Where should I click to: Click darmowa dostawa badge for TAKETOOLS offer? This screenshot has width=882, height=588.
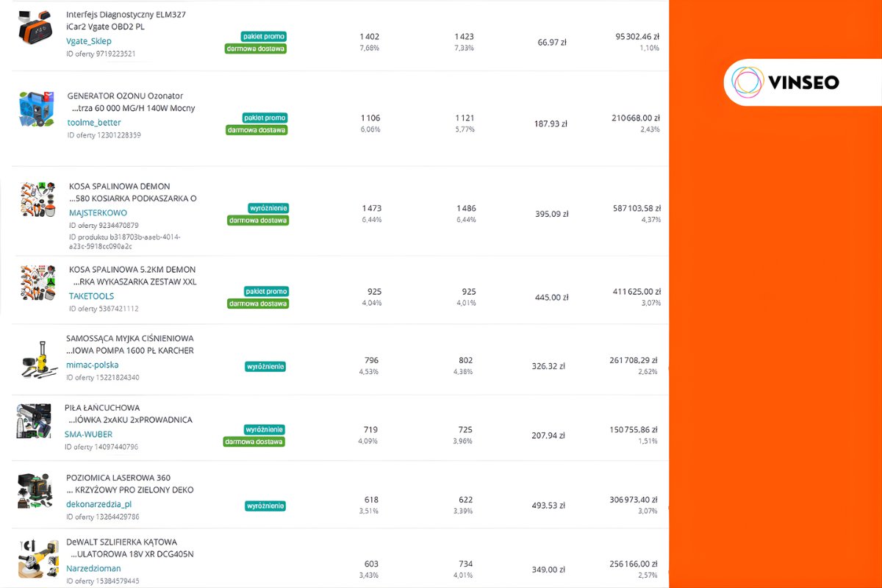(258, 304)
